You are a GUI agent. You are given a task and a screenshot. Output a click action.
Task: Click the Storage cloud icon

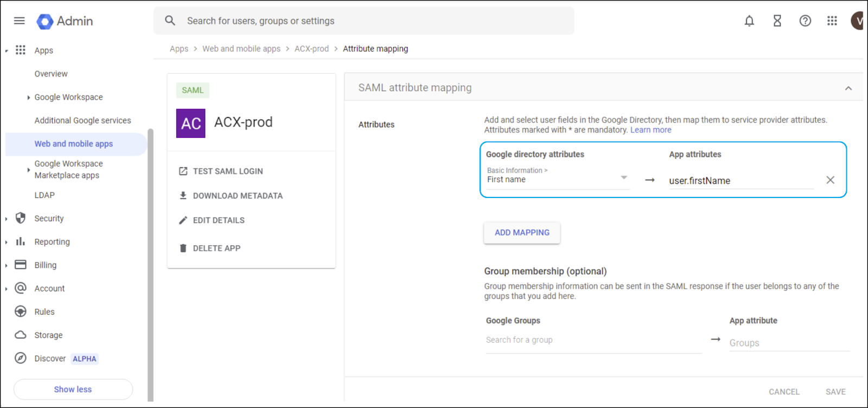(21, 335)
